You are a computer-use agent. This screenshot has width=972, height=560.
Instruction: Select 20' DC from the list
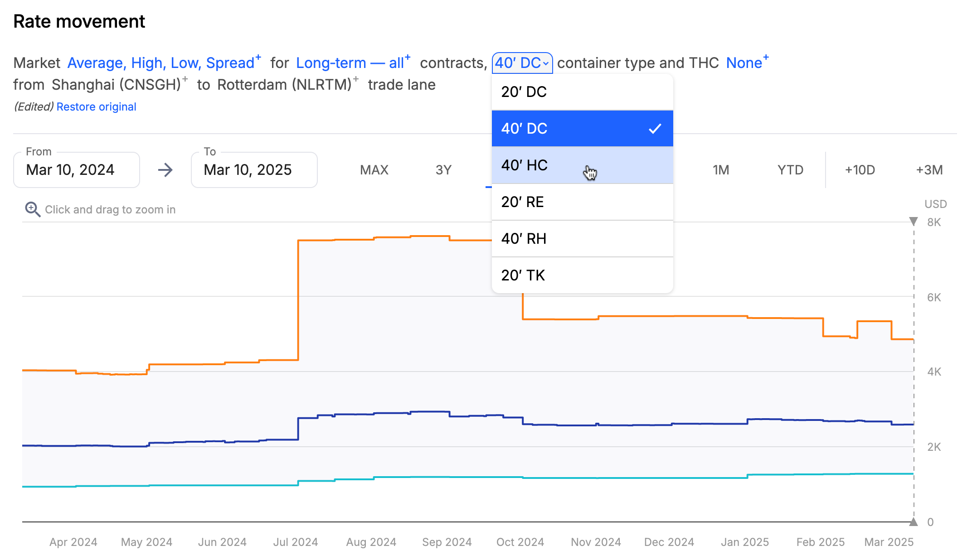point(583,92)
